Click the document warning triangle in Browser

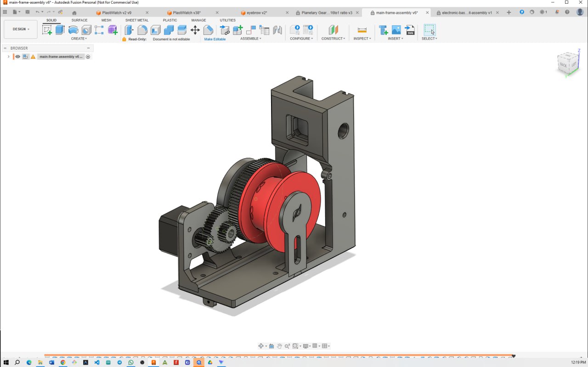[x=32, y=56]
